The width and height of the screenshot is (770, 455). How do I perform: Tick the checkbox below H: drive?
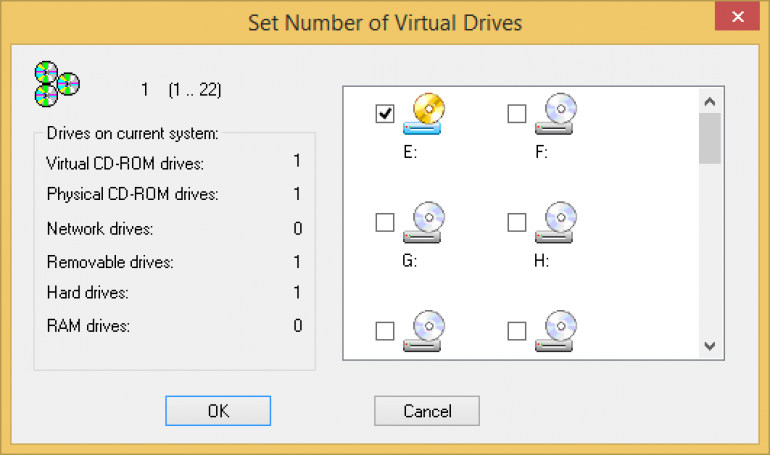click(517, 331)
